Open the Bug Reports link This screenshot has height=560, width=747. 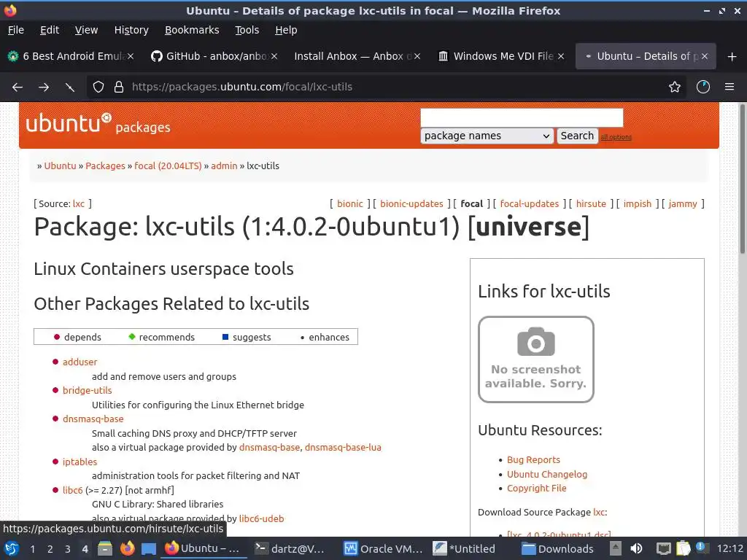click(x=533, y=460)
